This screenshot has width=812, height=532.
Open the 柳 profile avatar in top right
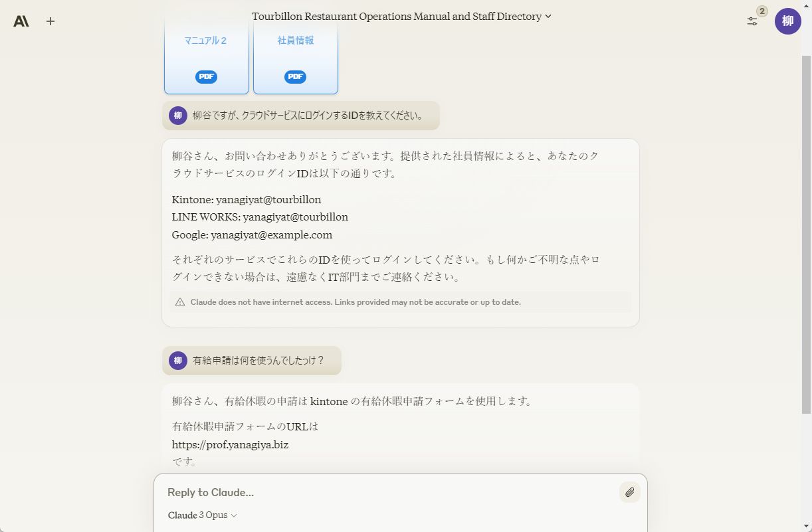tap(787, 21)
